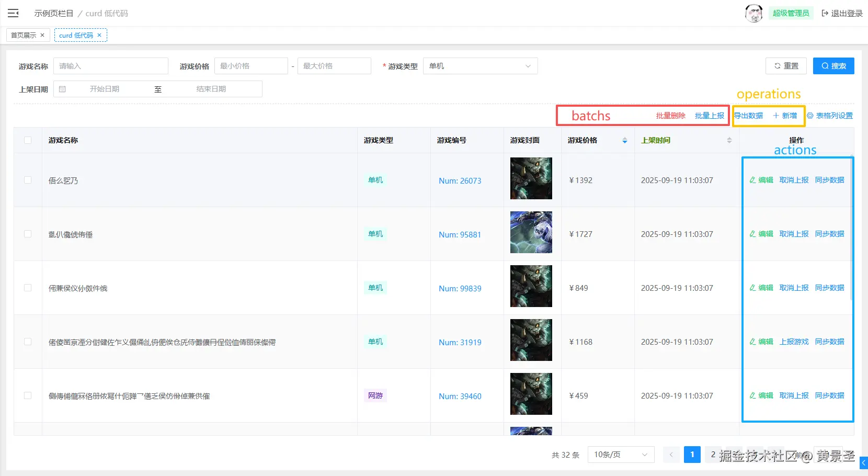Screen dimensions: 868x476
Task: Select the row with Num: 95881
Action: point(28,234)
